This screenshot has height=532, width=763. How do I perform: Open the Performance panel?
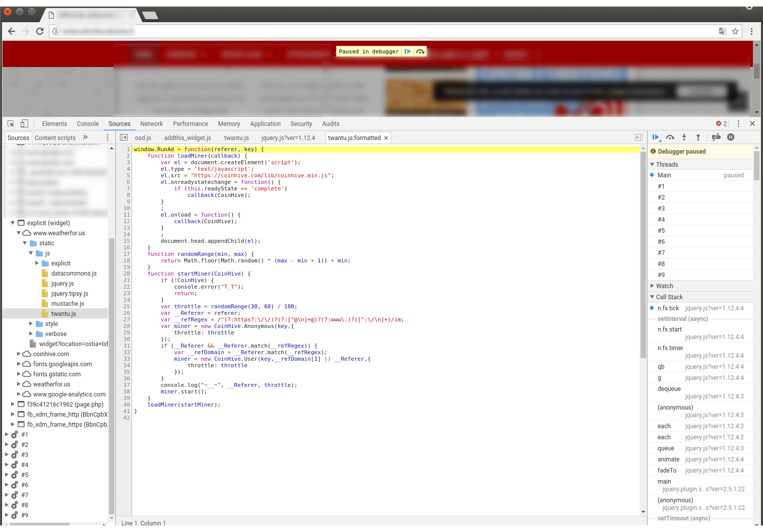click(190, 123)
